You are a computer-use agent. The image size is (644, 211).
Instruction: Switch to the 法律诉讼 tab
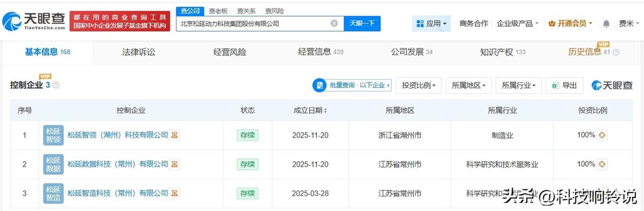tap(138, 52)
